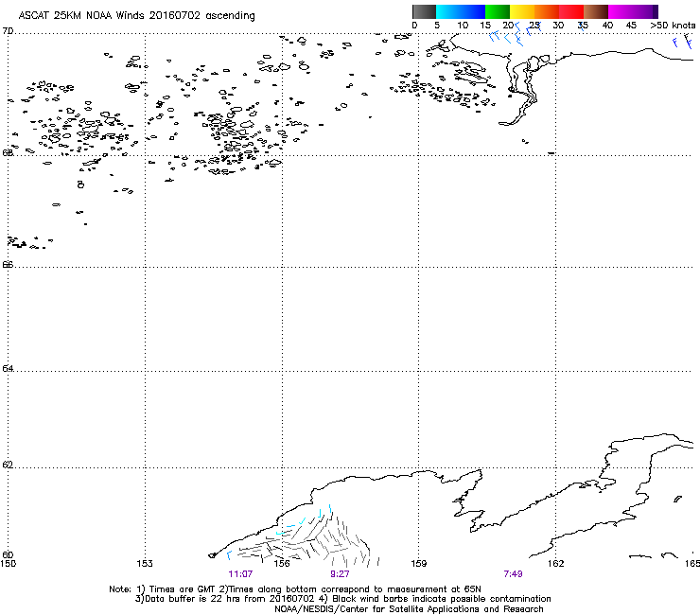Click the '30' knots legend value

tap(558, 26)
